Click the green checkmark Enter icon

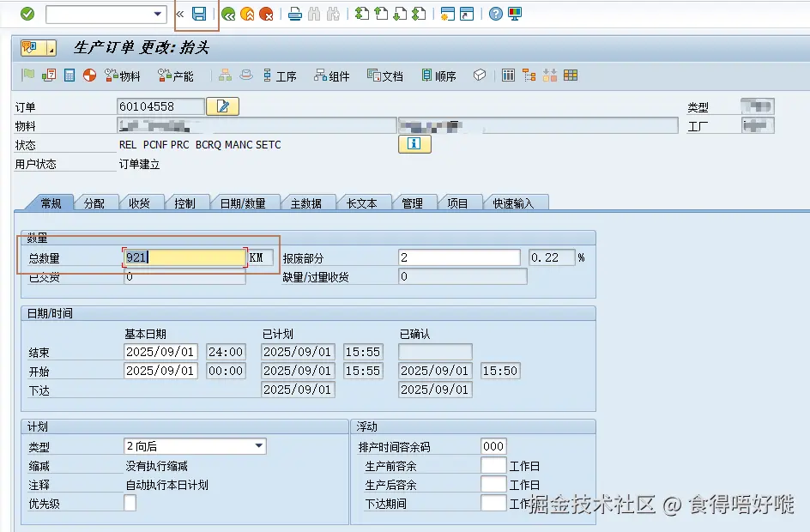27,14
